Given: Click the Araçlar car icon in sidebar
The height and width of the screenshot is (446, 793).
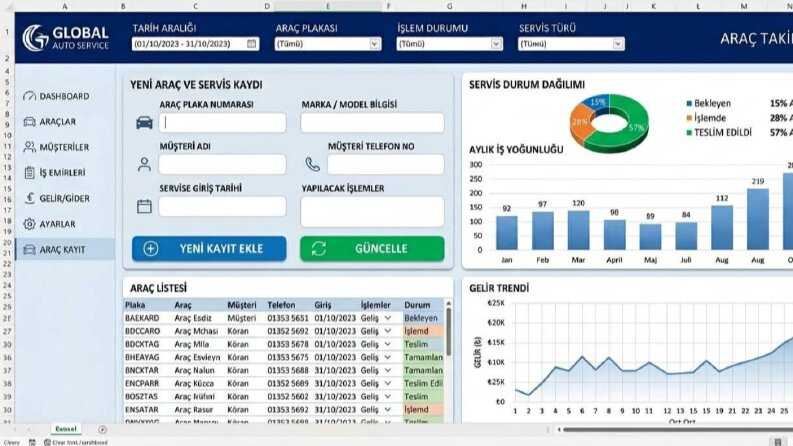Looking at the screenshot, I should 29,121.
